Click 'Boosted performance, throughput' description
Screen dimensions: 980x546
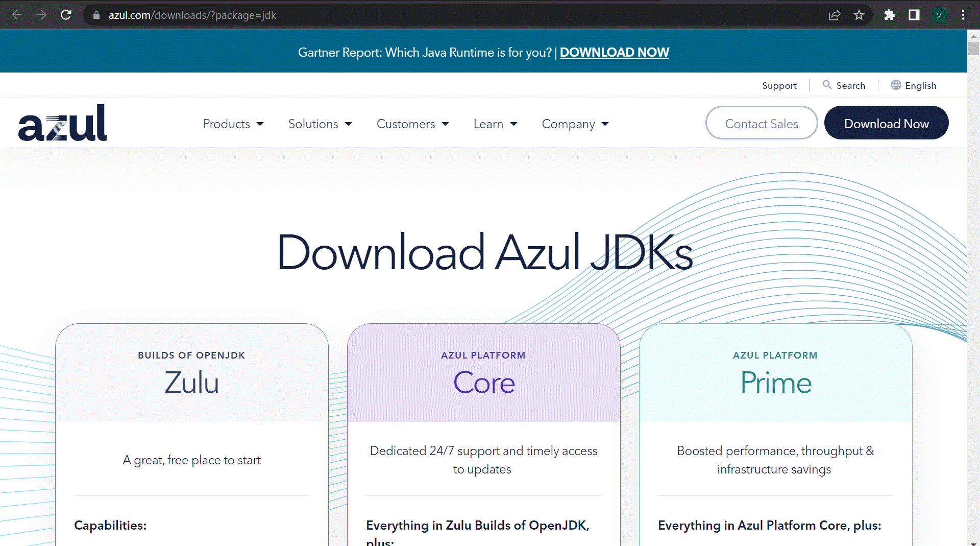775,460
